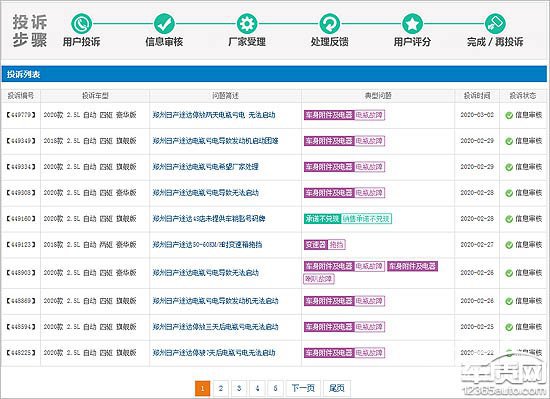The image size is (550, 399).
Task: Click complaint number 【449349】
Action: (x=21, y=141)
